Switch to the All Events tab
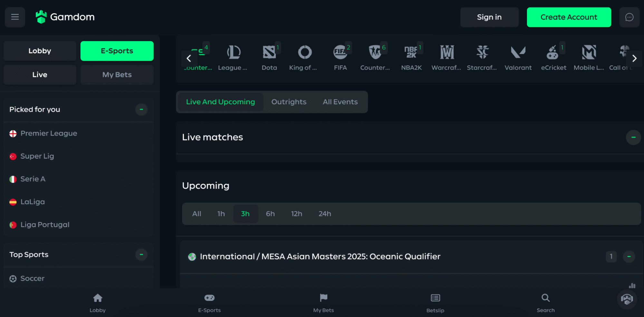Screen dimensions: 644x317 [340, 102]
